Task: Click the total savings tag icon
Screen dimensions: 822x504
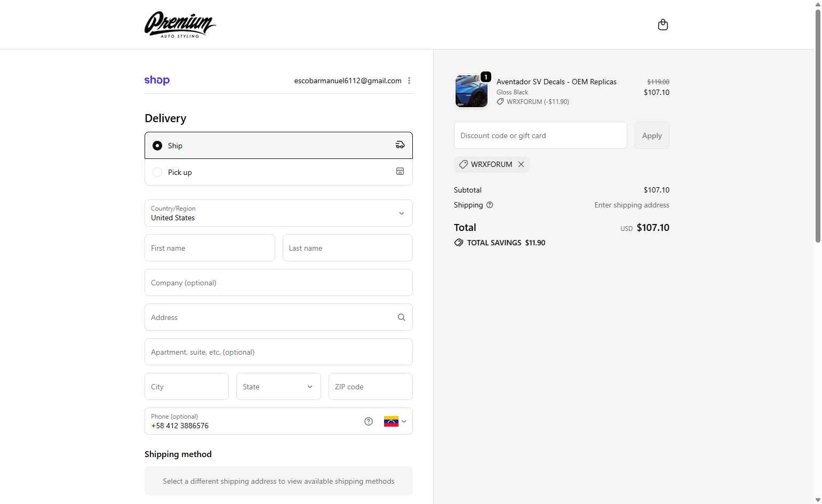Action: [459, 243]
